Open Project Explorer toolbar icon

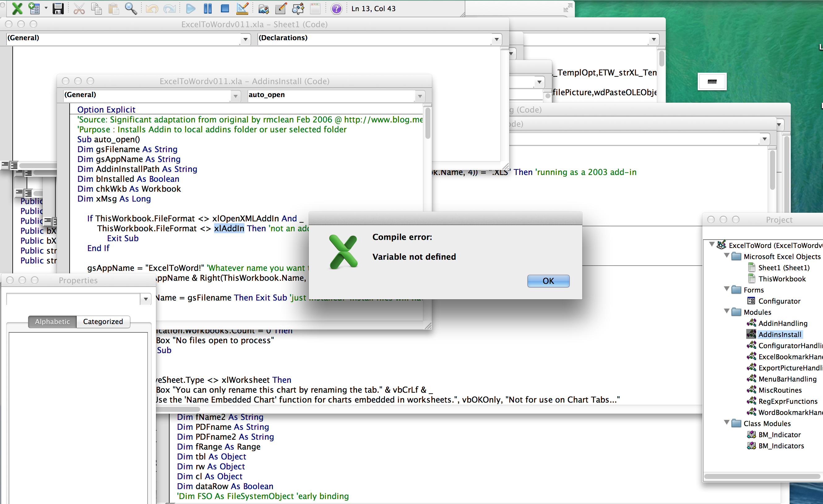coord(264,8)
